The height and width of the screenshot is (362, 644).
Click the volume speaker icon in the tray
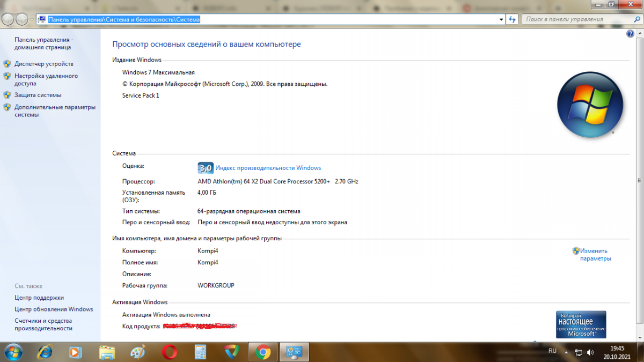point(590,352)
